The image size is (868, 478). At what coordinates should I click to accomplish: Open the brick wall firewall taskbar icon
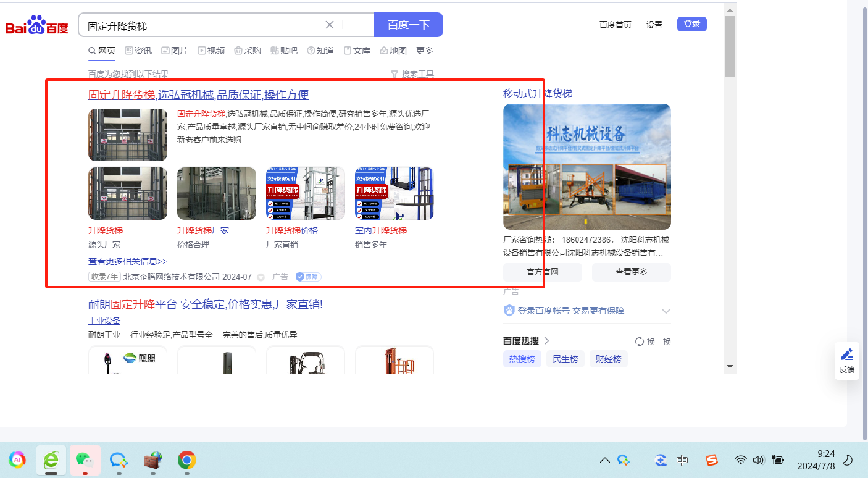(152, 459)
